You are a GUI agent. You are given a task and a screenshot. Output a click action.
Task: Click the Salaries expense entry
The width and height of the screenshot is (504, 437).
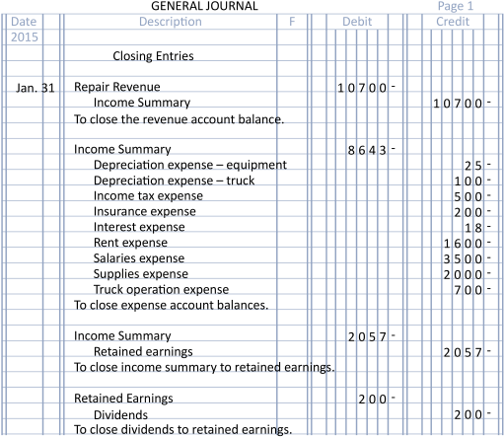click(x=139, y=258)
